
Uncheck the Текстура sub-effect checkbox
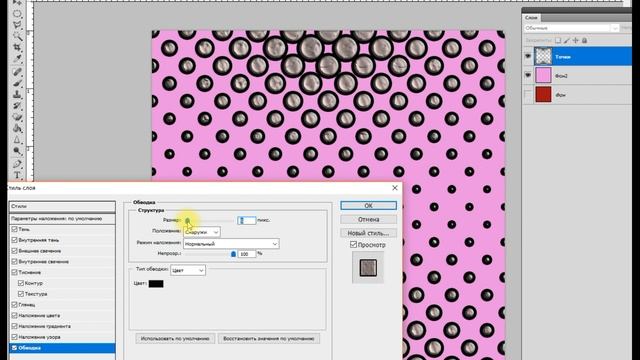click(x=21, y=293)
